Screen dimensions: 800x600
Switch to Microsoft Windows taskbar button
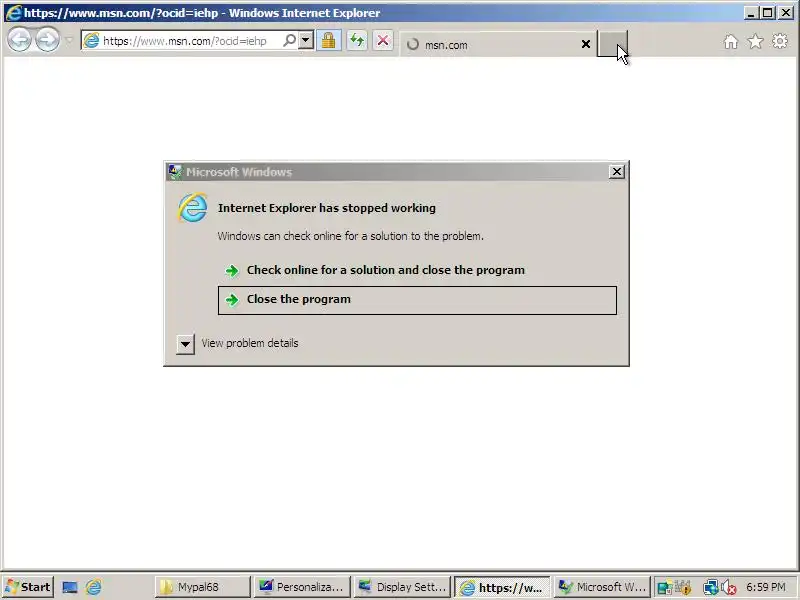pyautogui.click(x=603, y=587)
